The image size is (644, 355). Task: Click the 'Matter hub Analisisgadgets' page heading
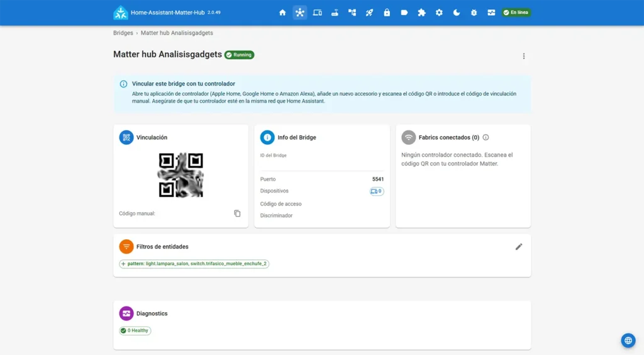pos(167,54)
